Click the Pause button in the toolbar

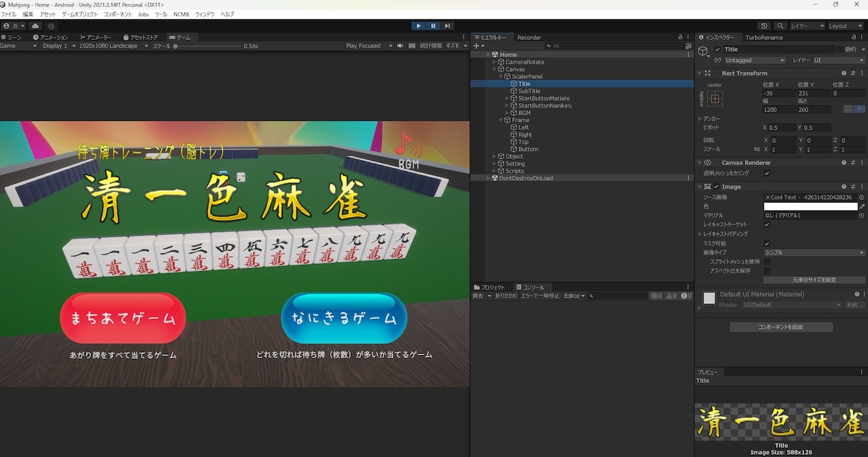point(433,26)
